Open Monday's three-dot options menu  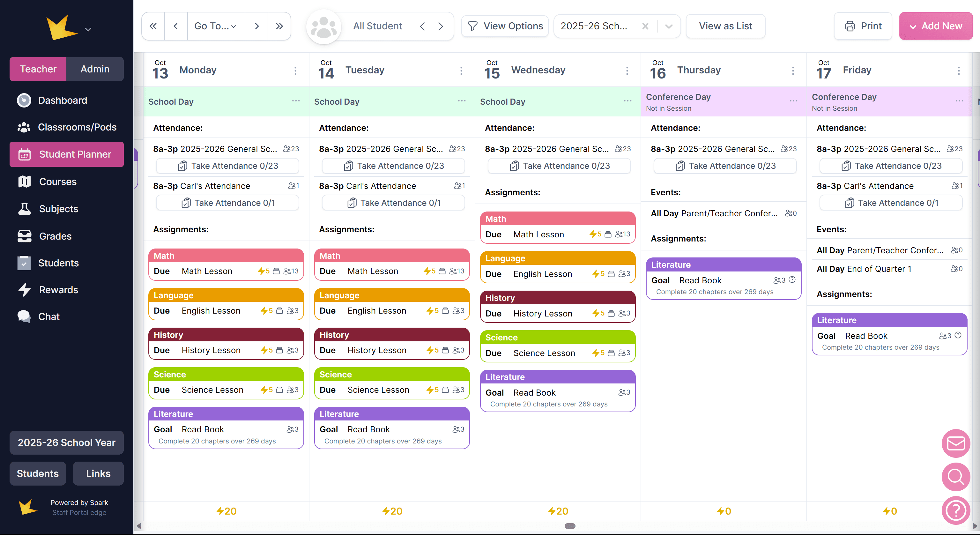coord(295,71)
